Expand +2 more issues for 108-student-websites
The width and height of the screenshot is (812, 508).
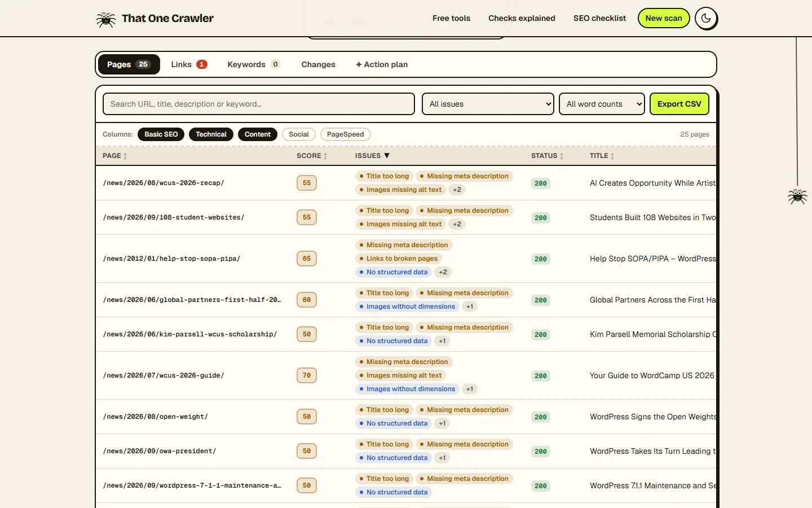(457, 224)
